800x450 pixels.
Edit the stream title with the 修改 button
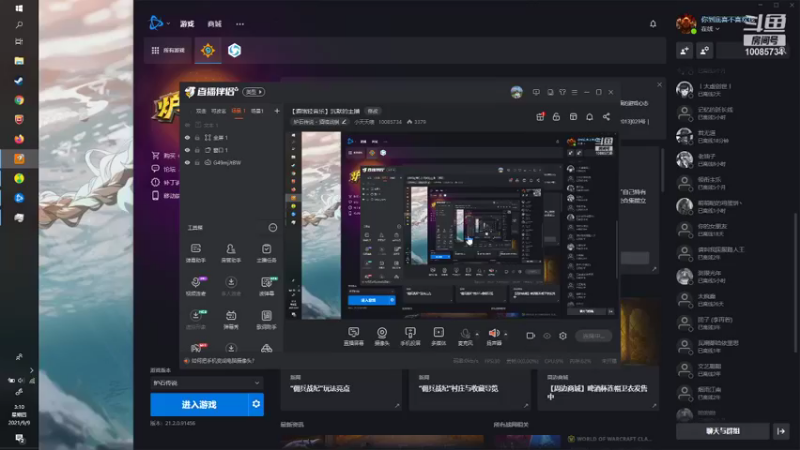pyautogui.click(x=373, y=111)
